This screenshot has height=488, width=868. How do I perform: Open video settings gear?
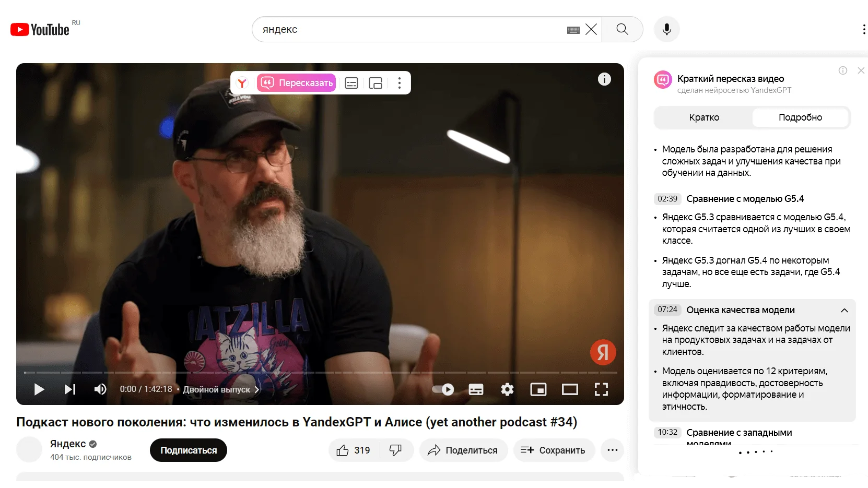(507, 389)
